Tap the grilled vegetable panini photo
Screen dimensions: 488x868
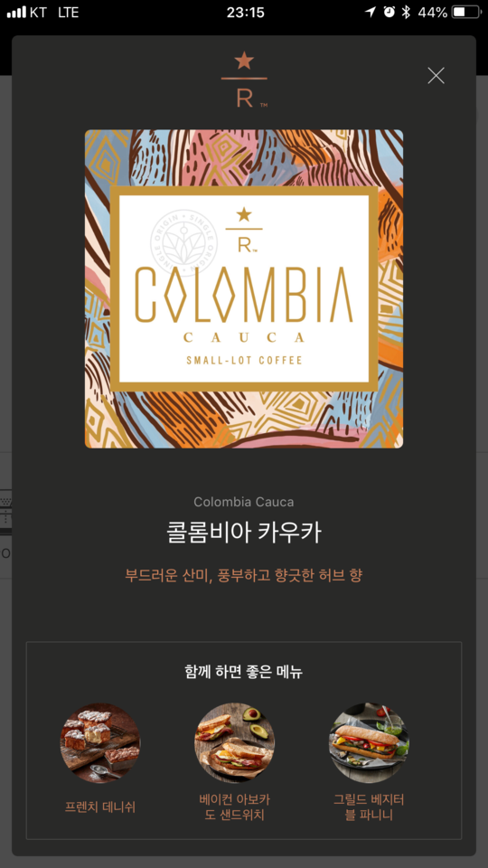click(x=369, y=743)
